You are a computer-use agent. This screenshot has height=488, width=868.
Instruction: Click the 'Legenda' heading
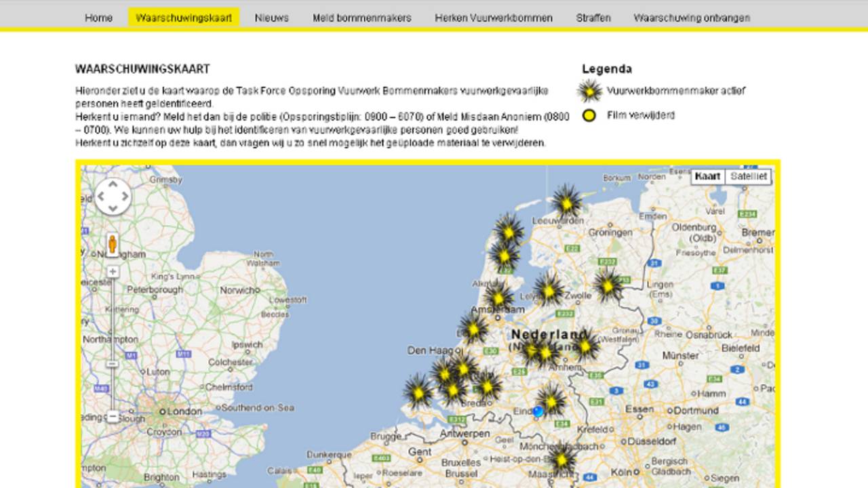click(x=607, y=68)
